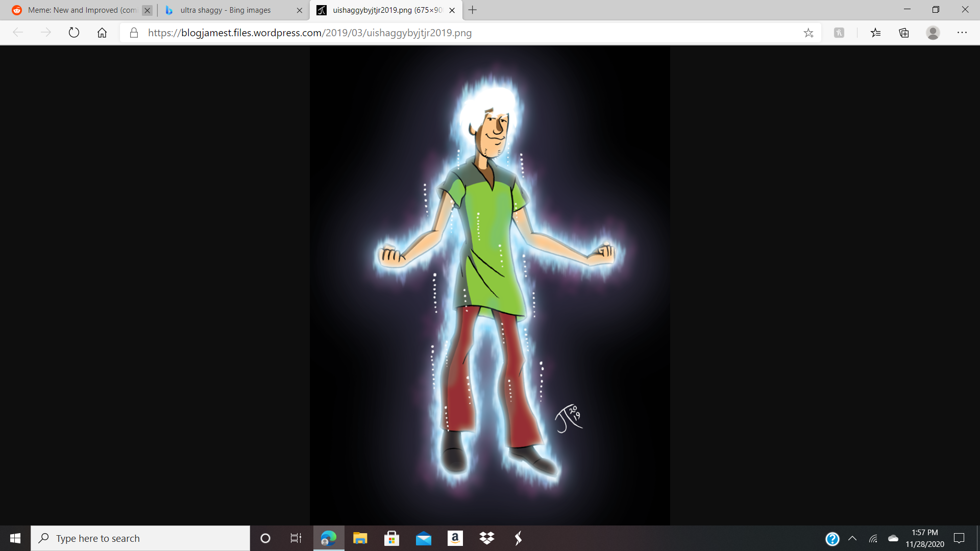Screen dimensions: 980x551
Task: Open the clock showing 1:57 PM
Action: click(925, 538)
